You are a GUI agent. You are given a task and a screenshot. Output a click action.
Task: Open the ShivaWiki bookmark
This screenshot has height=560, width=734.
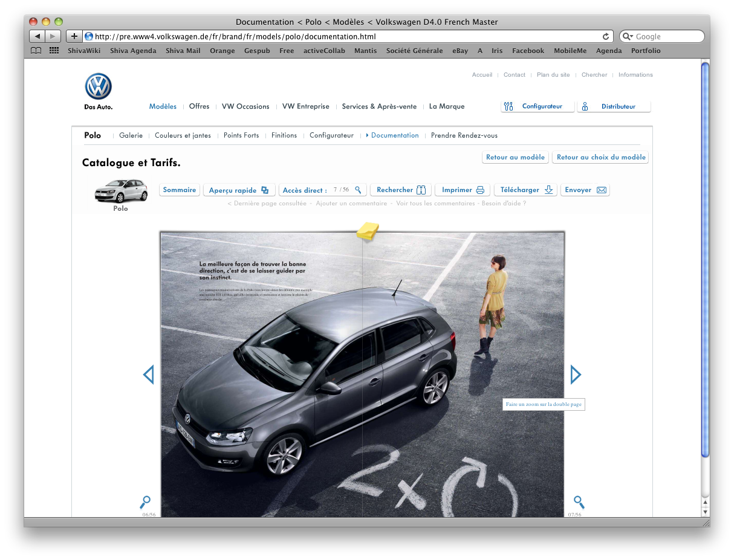pyautogui.click(x=84, y=51)
